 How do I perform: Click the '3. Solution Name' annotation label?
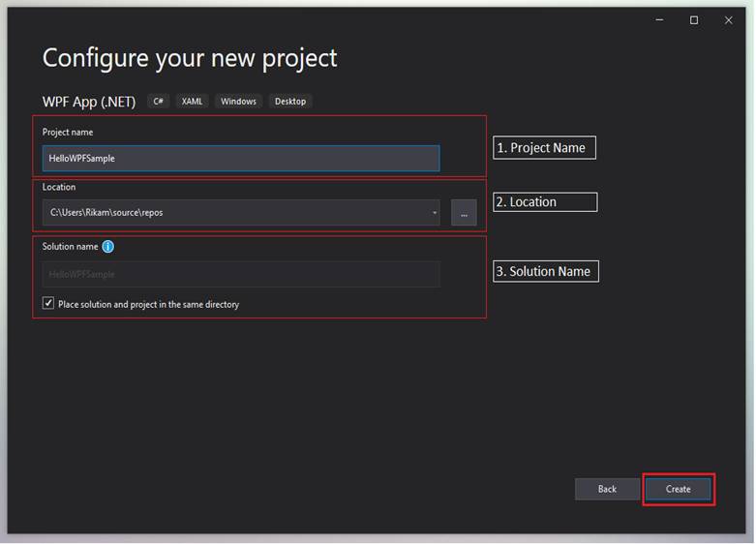(546, 272)
